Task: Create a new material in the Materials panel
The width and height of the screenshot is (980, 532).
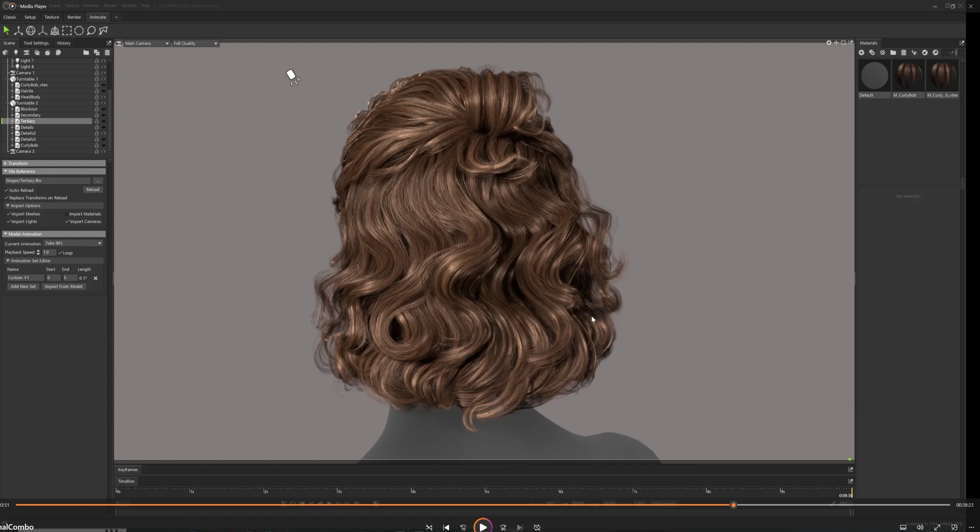Action: point(861,52)
